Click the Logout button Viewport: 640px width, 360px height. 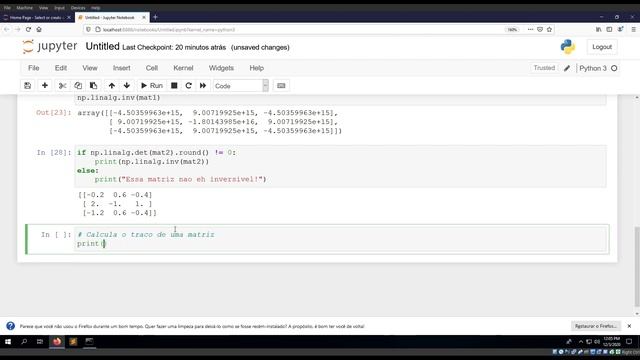(602, 47)
